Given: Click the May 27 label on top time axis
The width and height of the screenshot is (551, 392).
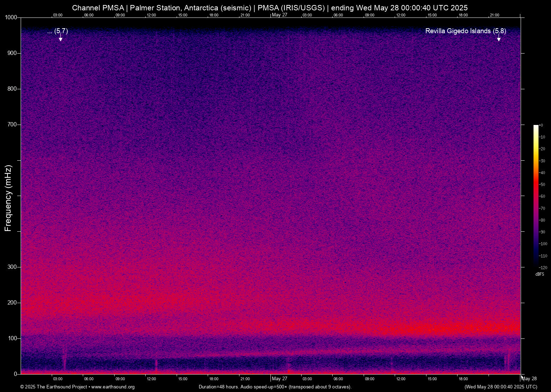Looking at the screenshot, I should pos(279,15).
